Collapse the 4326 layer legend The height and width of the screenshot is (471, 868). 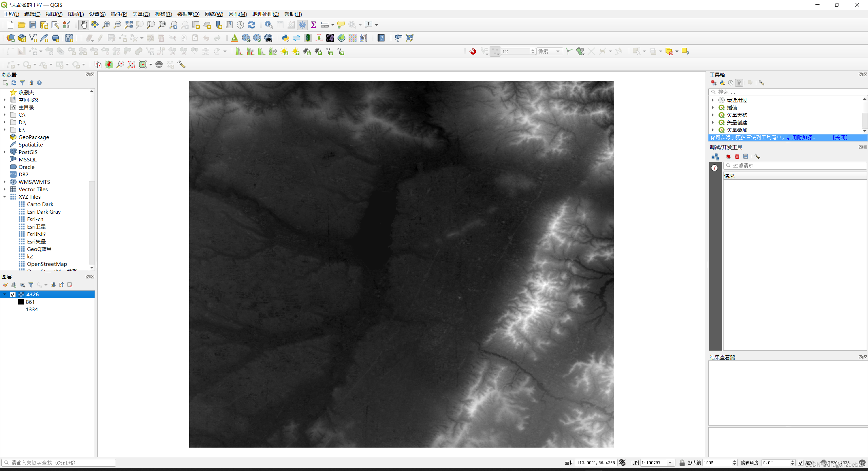(x=4, y=294)
